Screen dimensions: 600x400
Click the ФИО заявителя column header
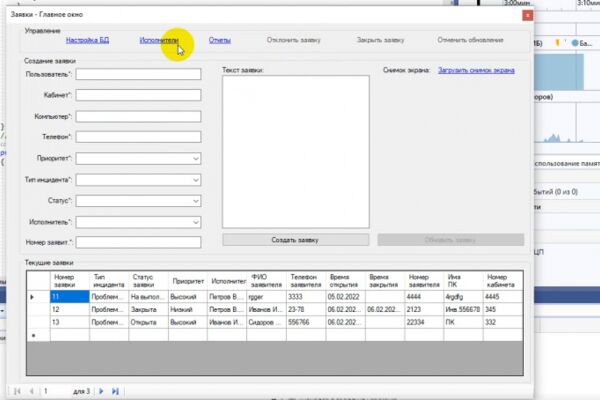click(x=266, y=281)
